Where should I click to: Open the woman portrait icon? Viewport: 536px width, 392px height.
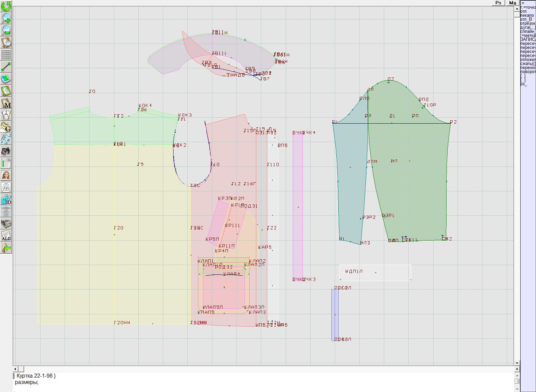point(6,175)
